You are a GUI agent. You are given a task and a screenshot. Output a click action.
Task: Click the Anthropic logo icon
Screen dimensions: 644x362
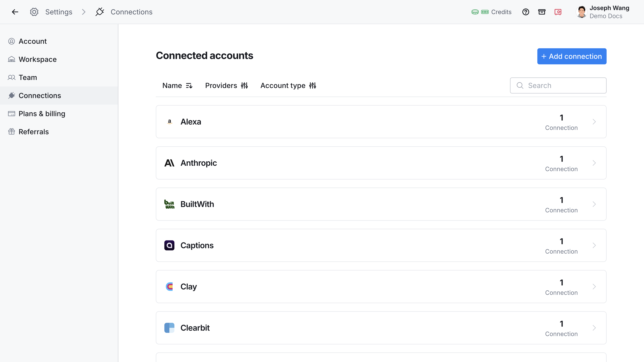click(x=169, y=163)
